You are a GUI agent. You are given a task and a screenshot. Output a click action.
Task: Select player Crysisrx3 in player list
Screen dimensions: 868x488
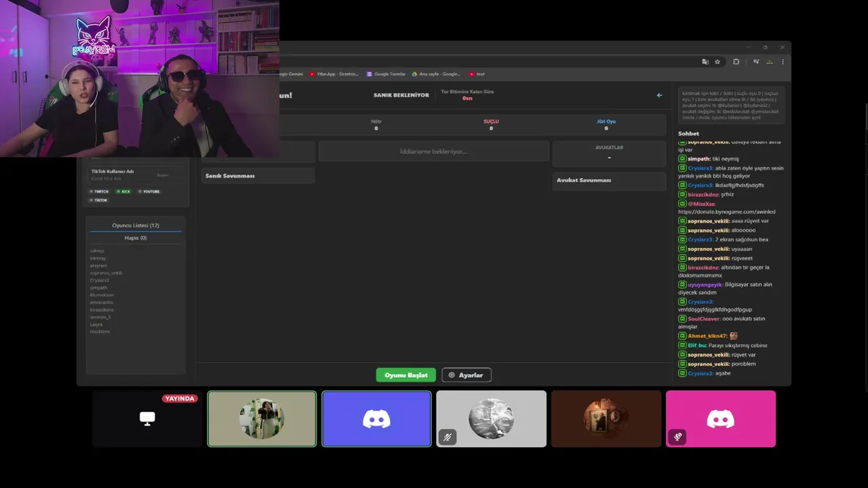[x=99, y=280]
